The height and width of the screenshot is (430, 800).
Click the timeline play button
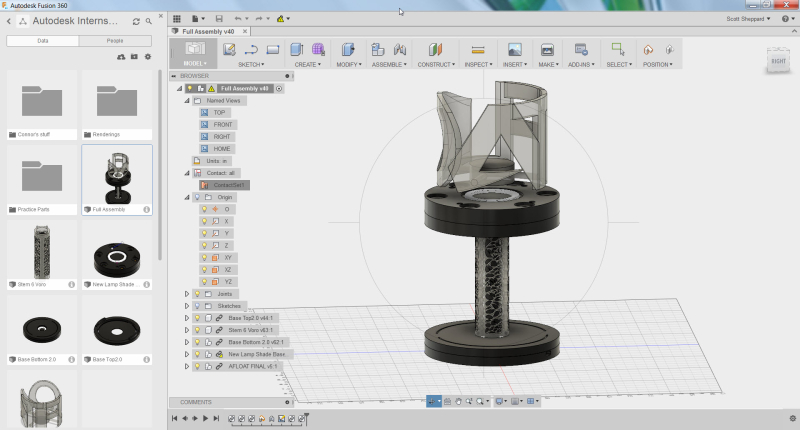click(205, 418)
